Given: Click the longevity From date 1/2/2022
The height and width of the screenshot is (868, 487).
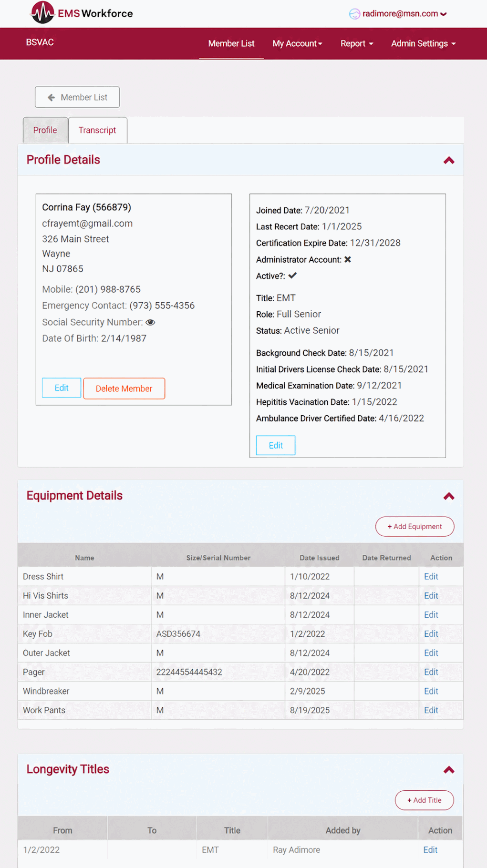Looking at the screenshot, I should [x=41, y=850].
